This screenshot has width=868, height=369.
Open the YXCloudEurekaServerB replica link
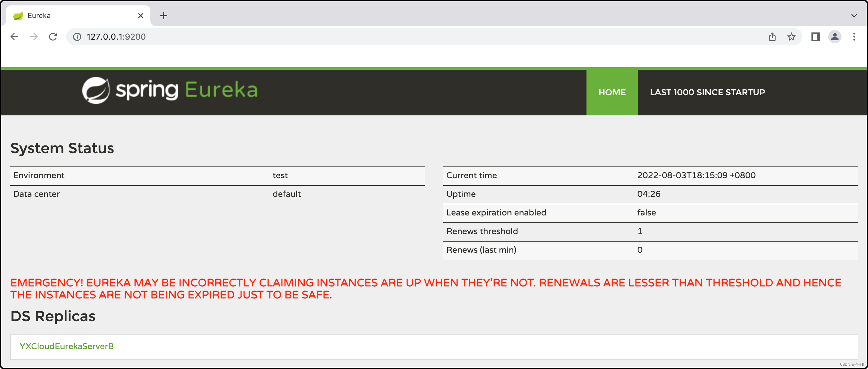tap(66, 346)
